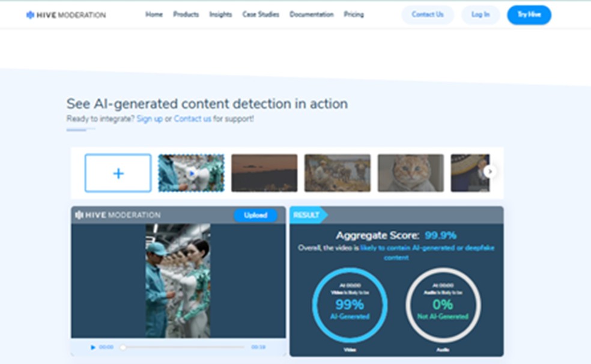Click the likely to contain AI-generated text
This screenshot has height=364, width=591.
click(427, 252)
